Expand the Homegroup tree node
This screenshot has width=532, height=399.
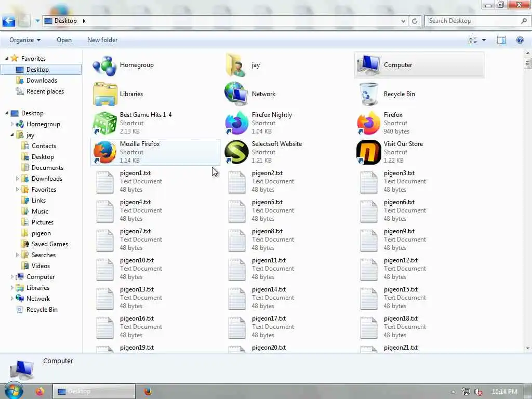(12, 124)
